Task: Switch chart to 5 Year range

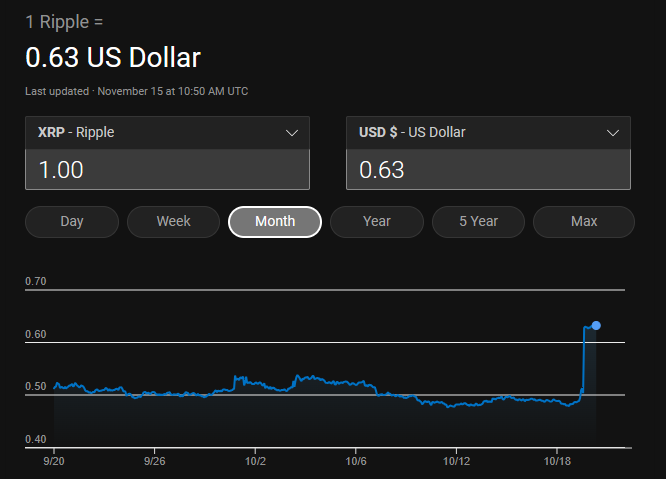Action: 478,222
